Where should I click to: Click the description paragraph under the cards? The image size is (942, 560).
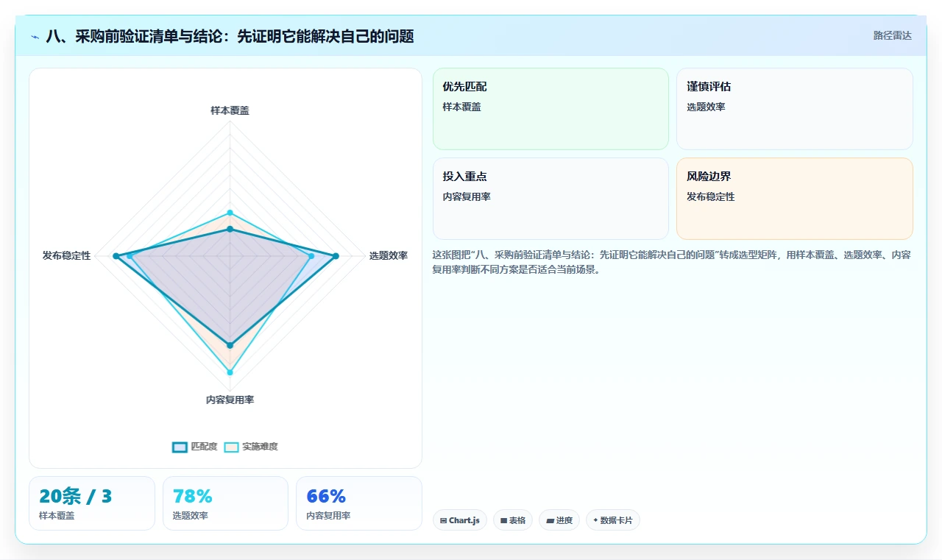(672, 262)
